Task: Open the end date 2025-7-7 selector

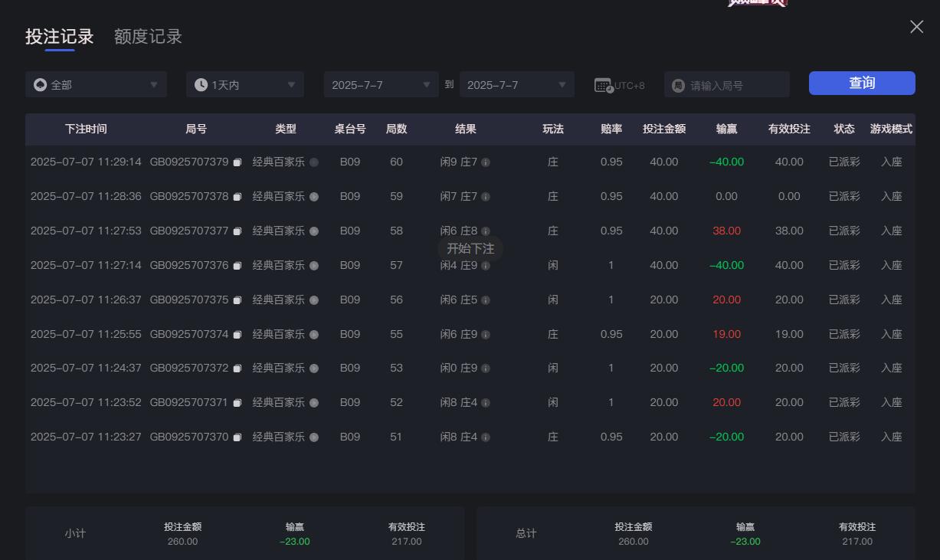Action: (x=517, y=84)
